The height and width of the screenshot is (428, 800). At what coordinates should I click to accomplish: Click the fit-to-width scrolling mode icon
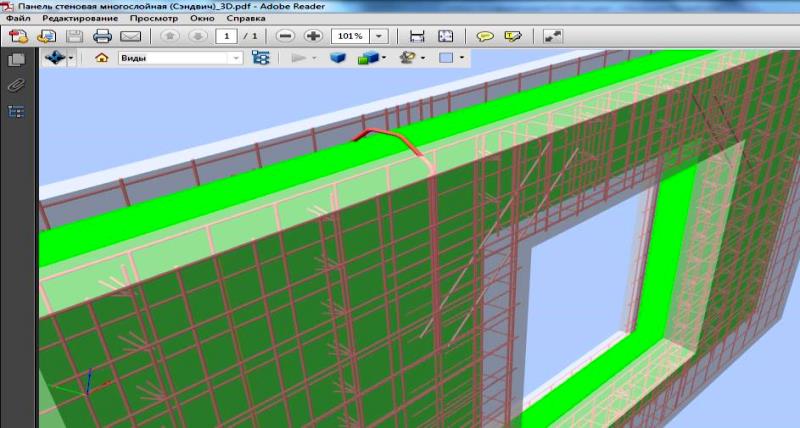(x=417, y=36)
